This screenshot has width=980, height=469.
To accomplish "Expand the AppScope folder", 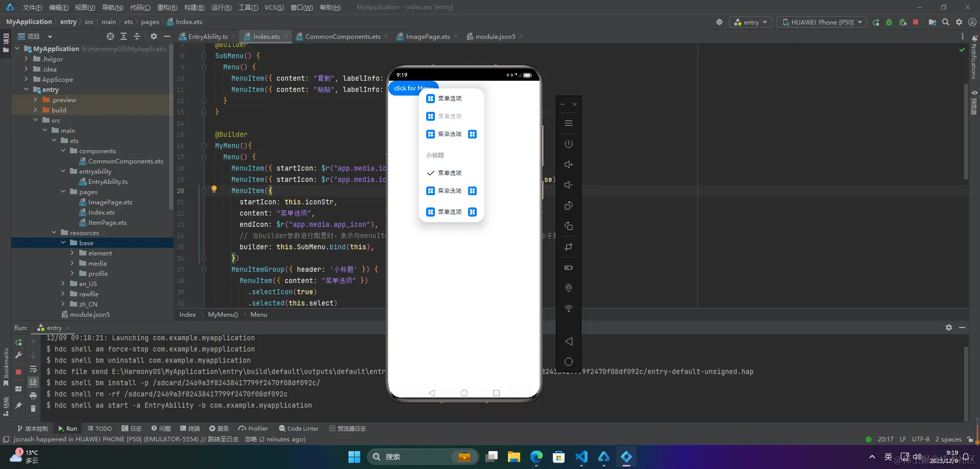I will [26, 79].
